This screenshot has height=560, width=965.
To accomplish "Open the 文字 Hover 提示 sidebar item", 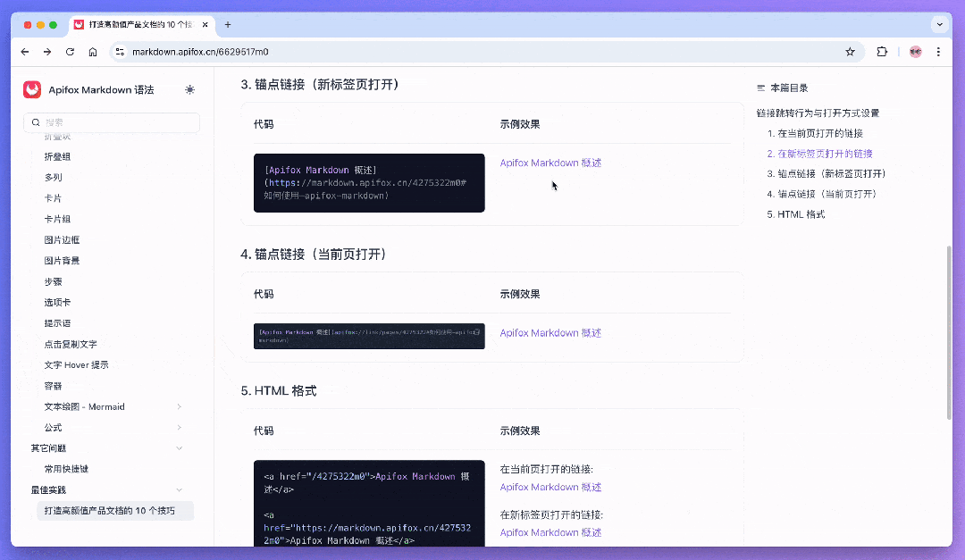I will click(x=76, y=365).
